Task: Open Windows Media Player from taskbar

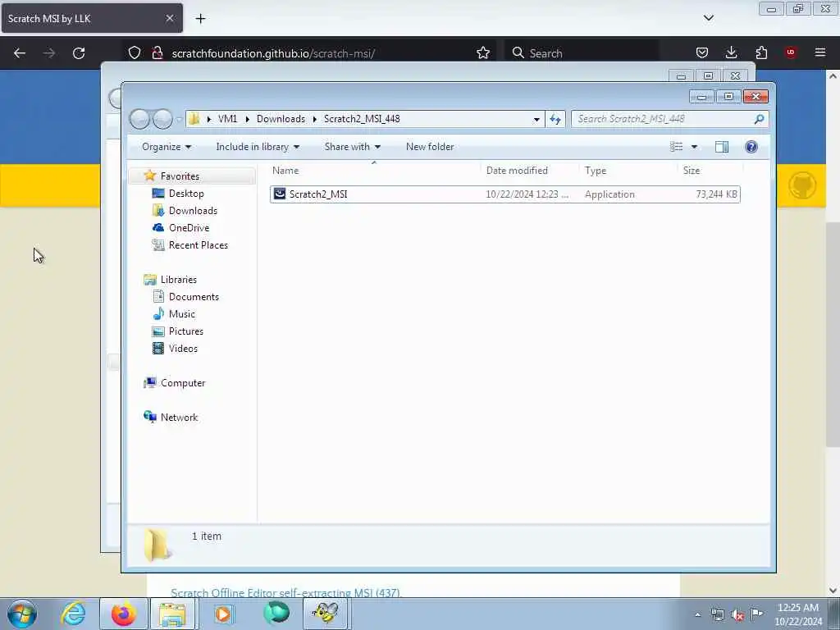Action: [x=223, y=614]
